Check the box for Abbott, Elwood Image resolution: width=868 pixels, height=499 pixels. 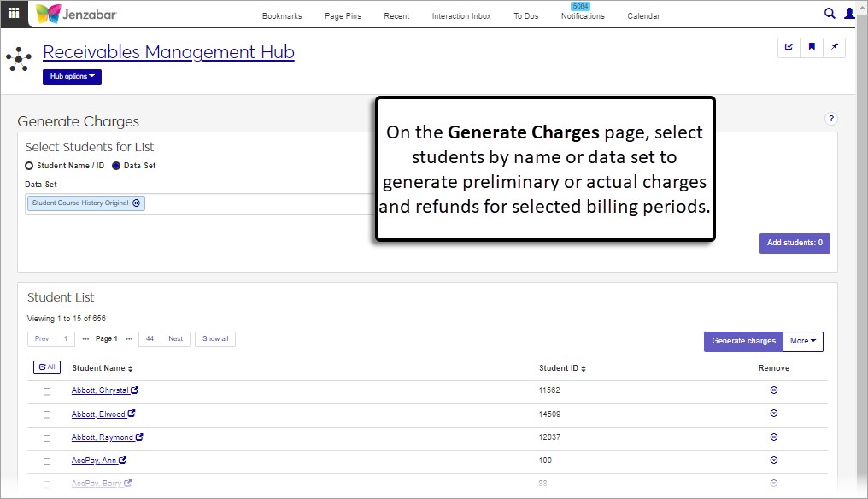pos(47,414)
